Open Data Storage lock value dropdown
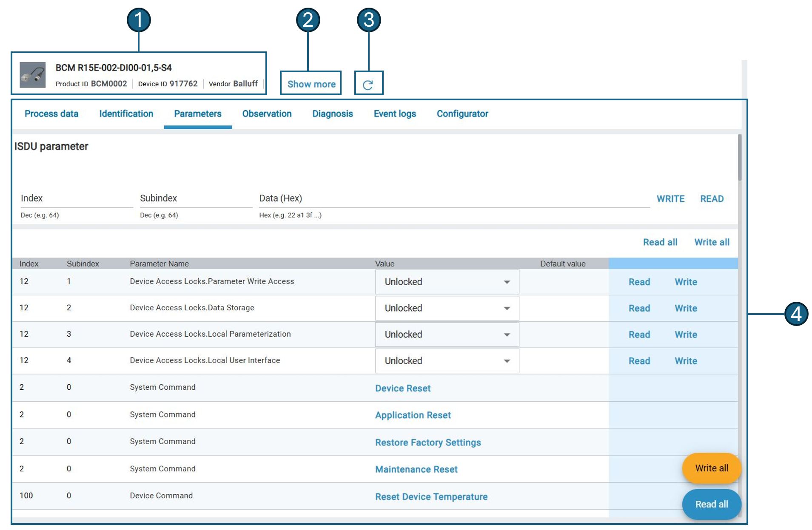The height and width of the screenshot is (530, 812). 447,308
